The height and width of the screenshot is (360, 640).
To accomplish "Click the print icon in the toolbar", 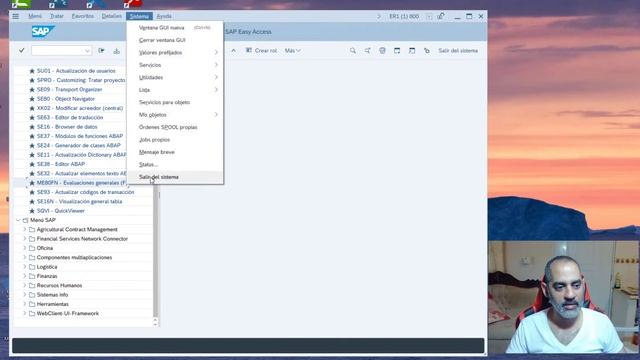I will coord(382,51).
